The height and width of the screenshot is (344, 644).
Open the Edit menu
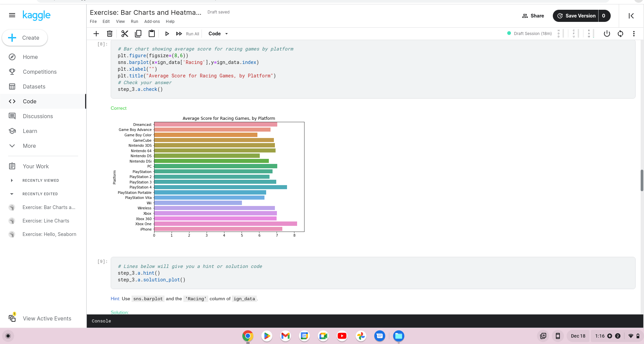coord(106,22)
